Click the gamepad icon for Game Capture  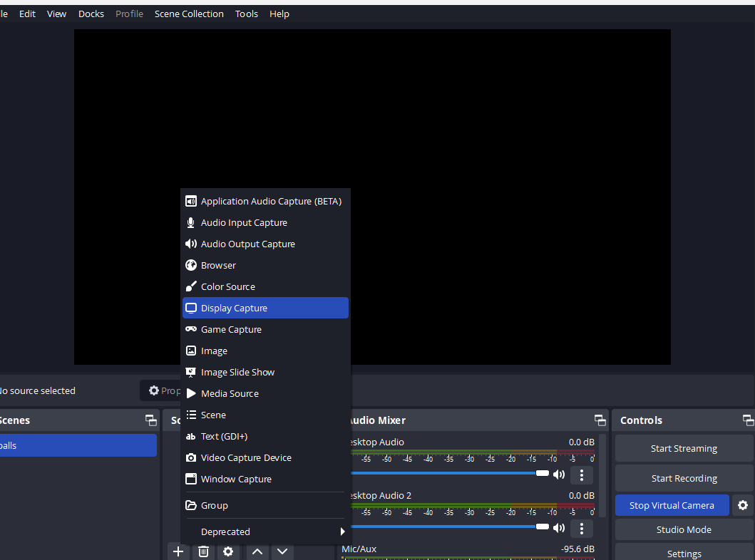[x=191, y=329]
